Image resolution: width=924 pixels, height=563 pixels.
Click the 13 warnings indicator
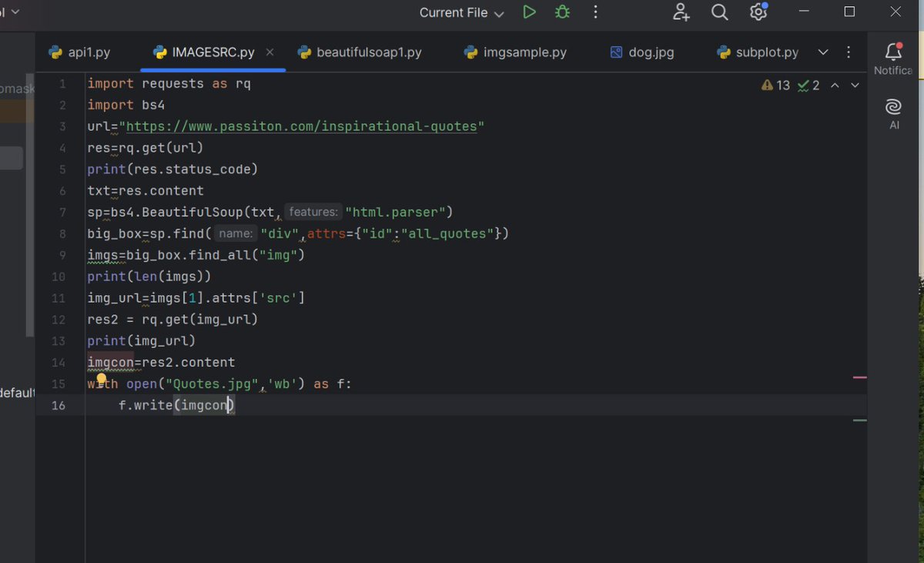tap(775, 85)
